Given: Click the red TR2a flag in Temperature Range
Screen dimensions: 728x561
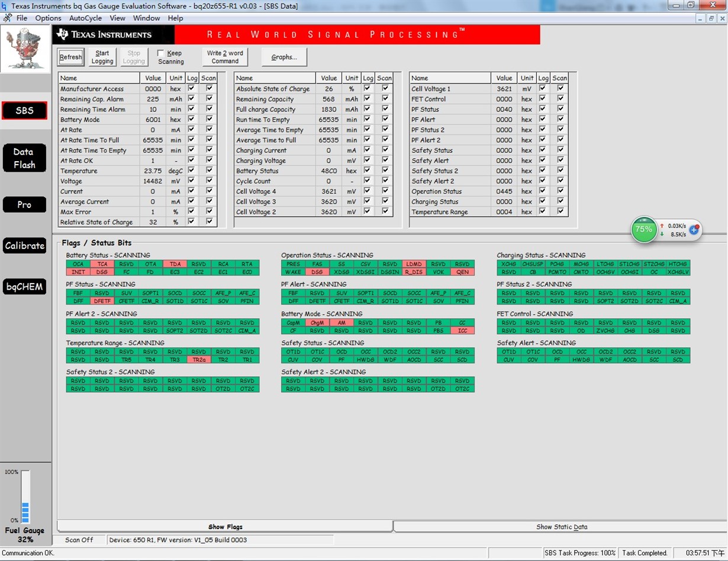Looking at the screenshot, I should click(x=199, y=360).
